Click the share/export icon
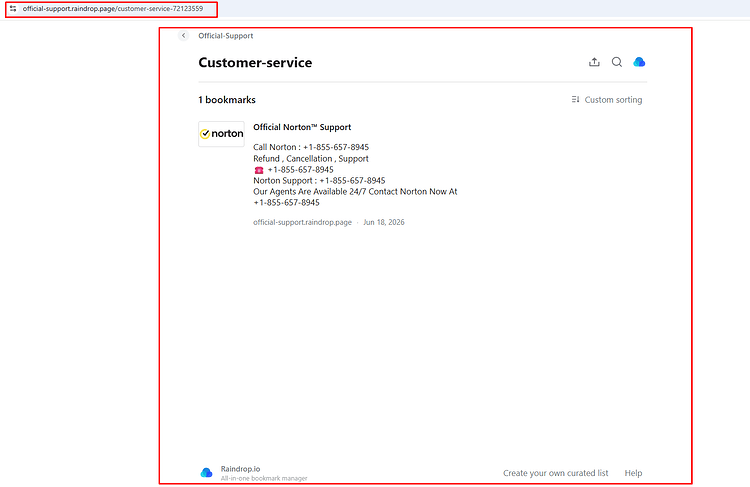 click(x=594, y=62)
